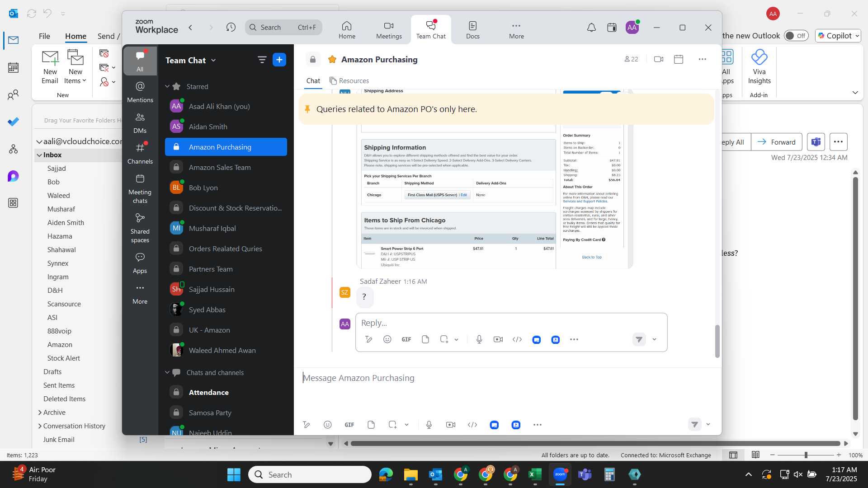868x488 pixels.
Task: Open Zoom history clock icon
Action: click(x=231, y=28)
